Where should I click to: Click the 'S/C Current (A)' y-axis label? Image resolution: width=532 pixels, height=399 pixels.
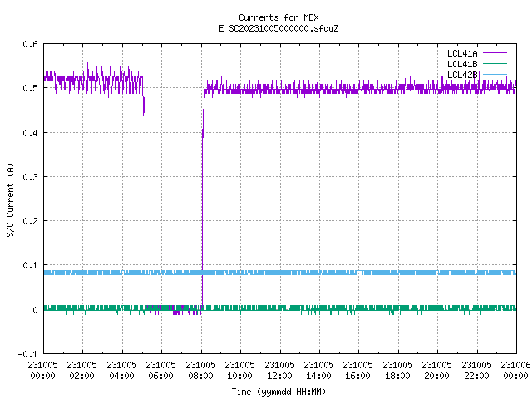pyautogui.click(x=11, y=200)
